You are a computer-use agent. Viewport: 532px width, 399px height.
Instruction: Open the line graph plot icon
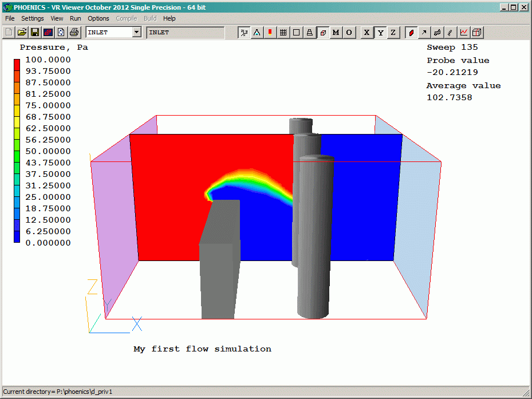(464, 33)
